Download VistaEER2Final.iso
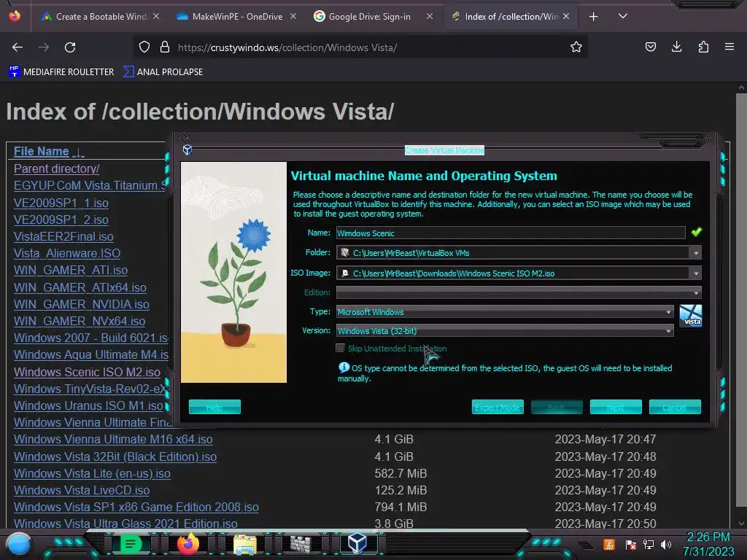The image size is (747, 560). [x=63, y=237]
